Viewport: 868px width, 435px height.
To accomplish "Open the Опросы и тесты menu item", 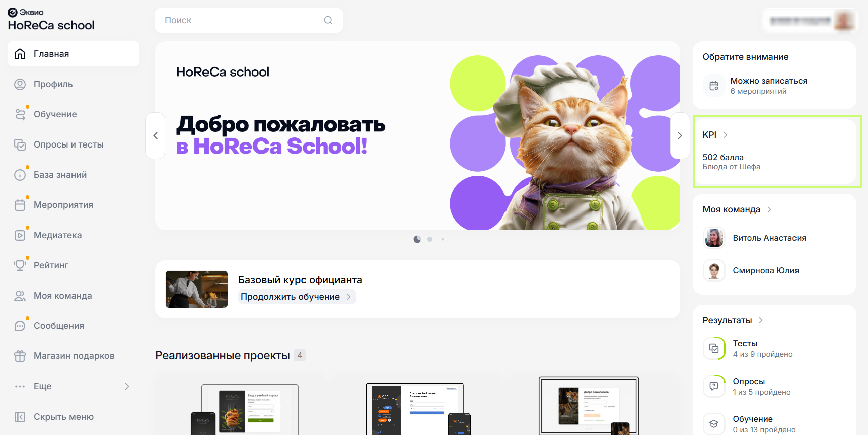I will [74, 144].
